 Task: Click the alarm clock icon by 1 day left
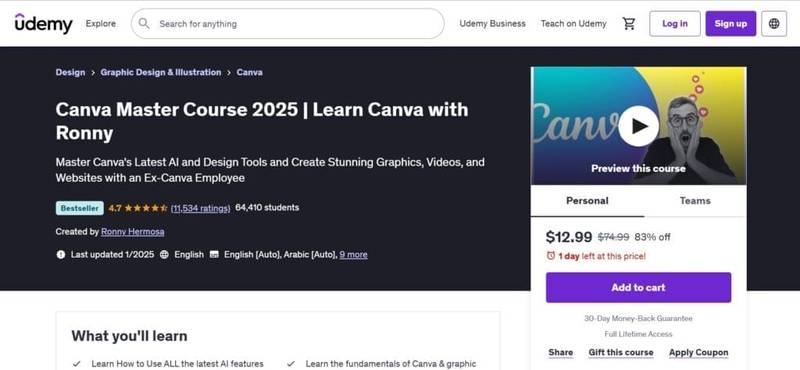(x=551, y=256)
